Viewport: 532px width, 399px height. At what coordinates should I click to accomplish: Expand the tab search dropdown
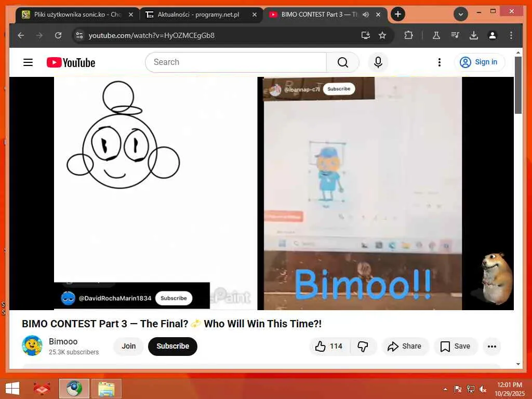pos(461,14)
